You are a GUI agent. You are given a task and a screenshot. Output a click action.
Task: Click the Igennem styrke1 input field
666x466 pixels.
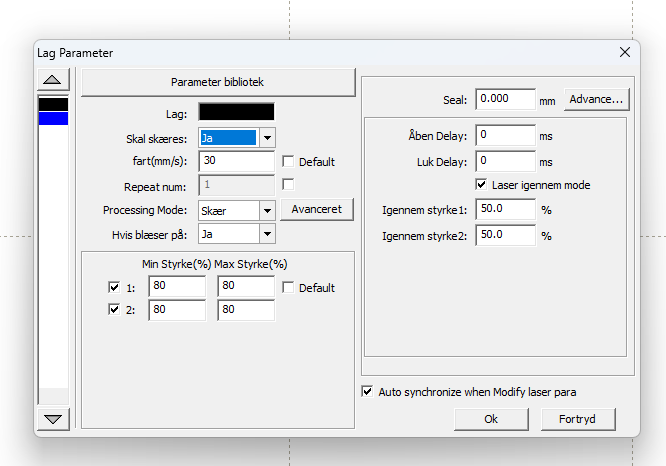(x=505, y=209)
